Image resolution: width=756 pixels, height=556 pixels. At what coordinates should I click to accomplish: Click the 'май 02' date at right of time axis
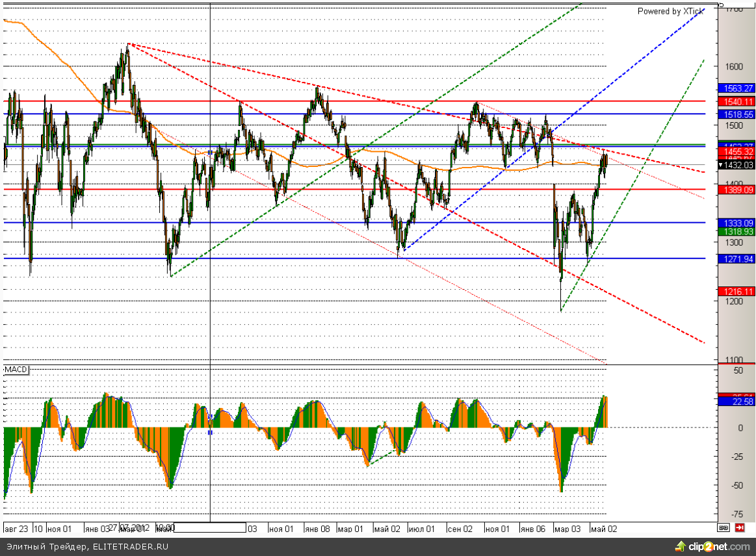click(x=603, y=529)
